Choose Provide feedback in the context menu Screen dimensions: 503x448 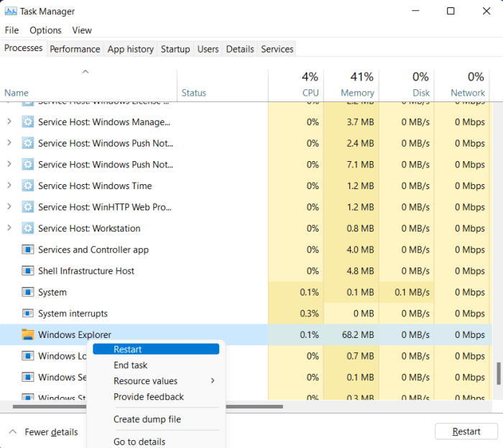156,397
